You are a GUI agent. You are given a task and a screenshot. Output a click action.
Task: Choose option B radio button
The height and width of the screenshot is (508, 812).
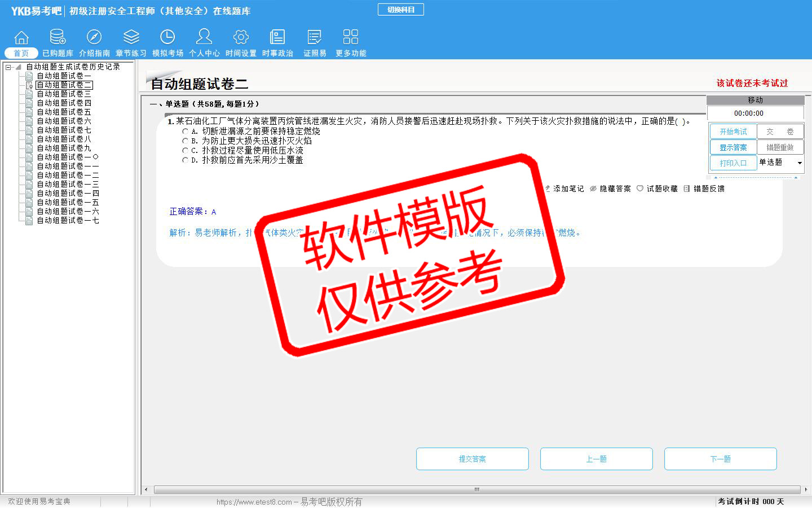click(x=185, y=141)
